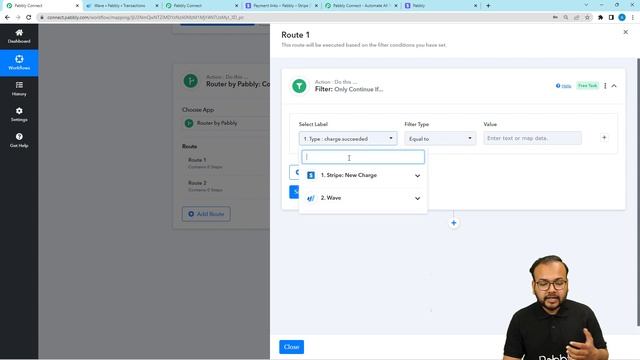
Task: Go back in the browser
Action: 7,18
